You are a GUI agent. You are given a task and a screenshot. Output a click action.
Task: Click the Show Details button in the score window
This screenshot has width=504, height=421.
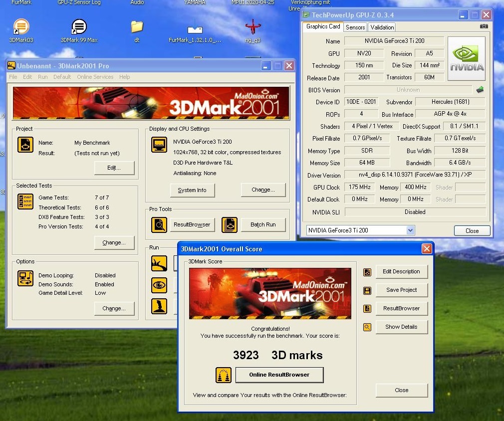point(402,327)
